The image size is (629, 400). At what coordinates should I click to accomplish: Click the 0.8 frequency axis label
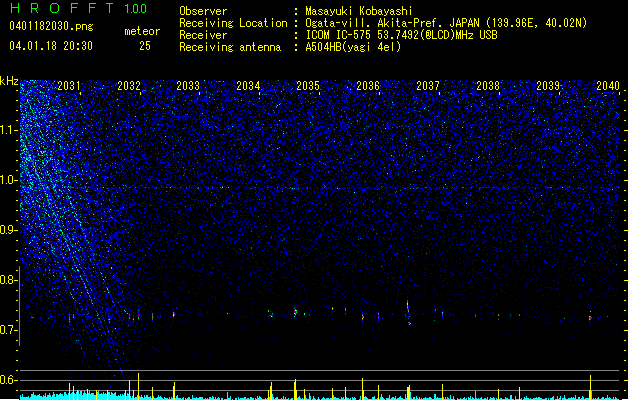(9, 280)
